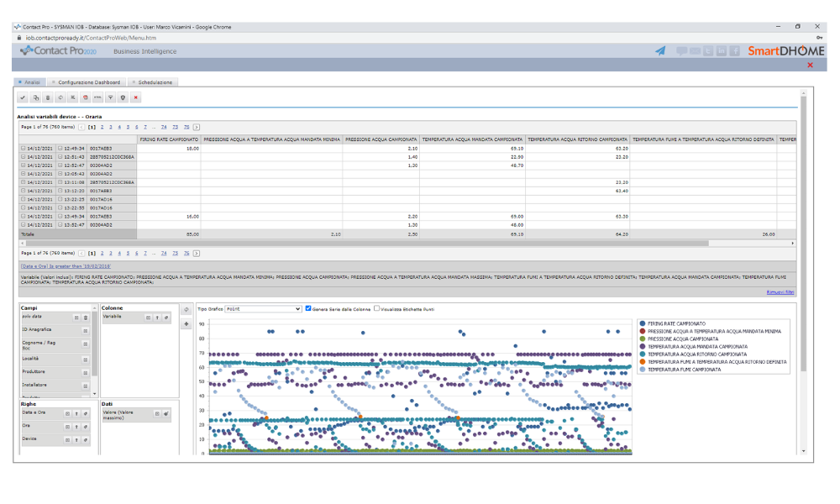Switch to the Analisi tab

[x=30, y=82]
